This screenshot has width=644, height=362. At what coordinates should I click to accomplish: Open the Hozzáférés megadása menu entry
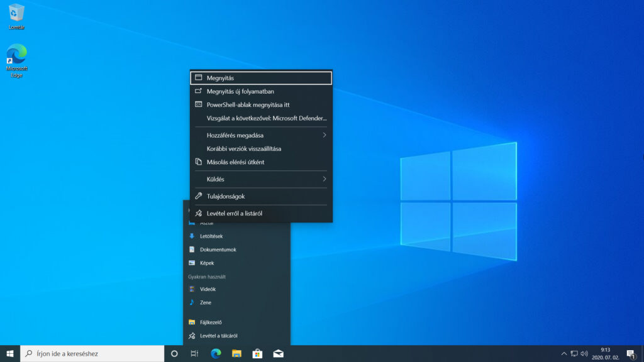[261, 135]
